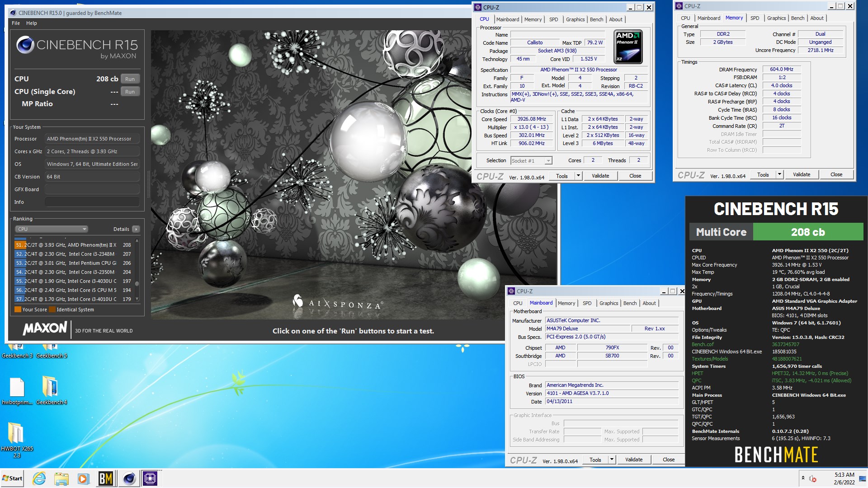Click the orange Your Score legend swatch
The height and width of the screenshot is (488, 868).
coord(18,310)
